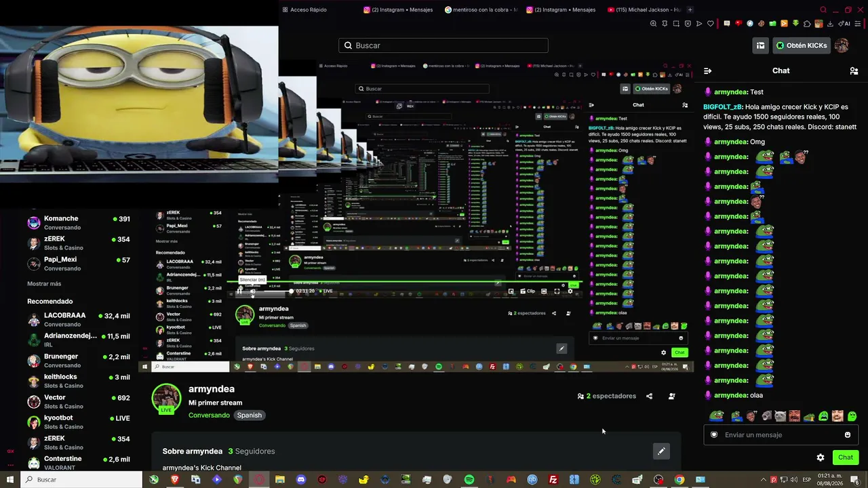Image resolution: width=868 pixels, height=488 pixels.
Task: Pick the green crying blob emote
Action: point(823,415)
